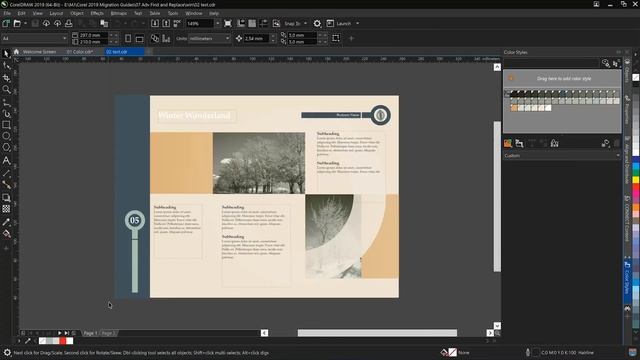Screen dimensions: 640x360
Task: Toggle Show guidelines button
Action: pyautogui.click(x=264, y=24)
